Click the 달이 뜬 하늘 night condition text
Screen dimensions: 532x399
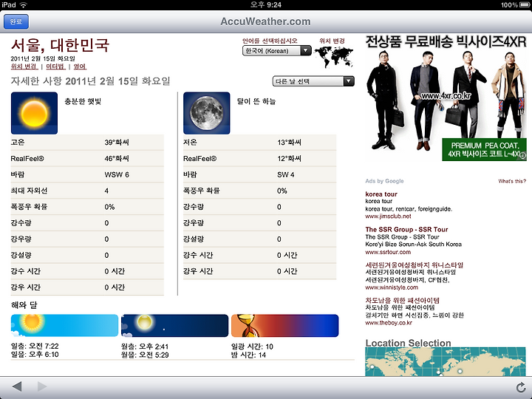256,101
